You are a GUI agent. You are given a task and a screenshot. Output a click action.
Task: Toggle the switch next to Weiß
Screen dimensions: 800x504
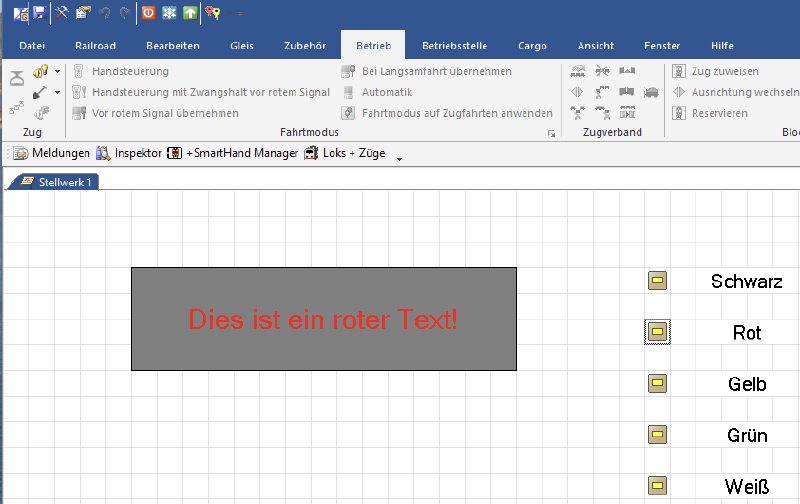657,485
